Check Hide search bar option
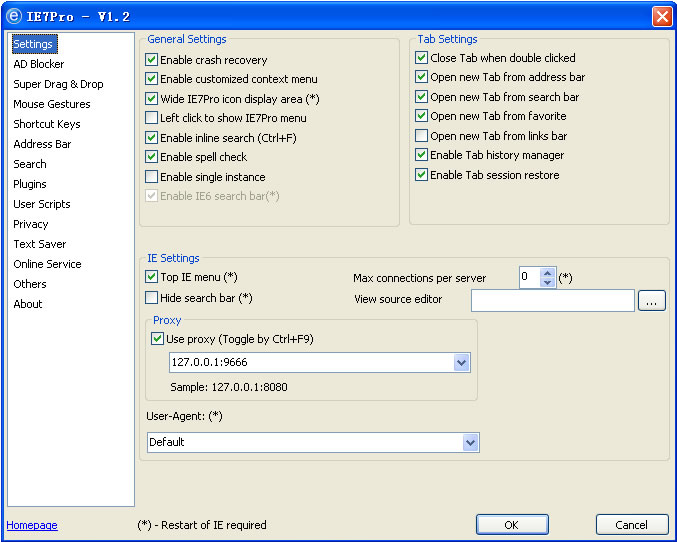 click(151, 298)
